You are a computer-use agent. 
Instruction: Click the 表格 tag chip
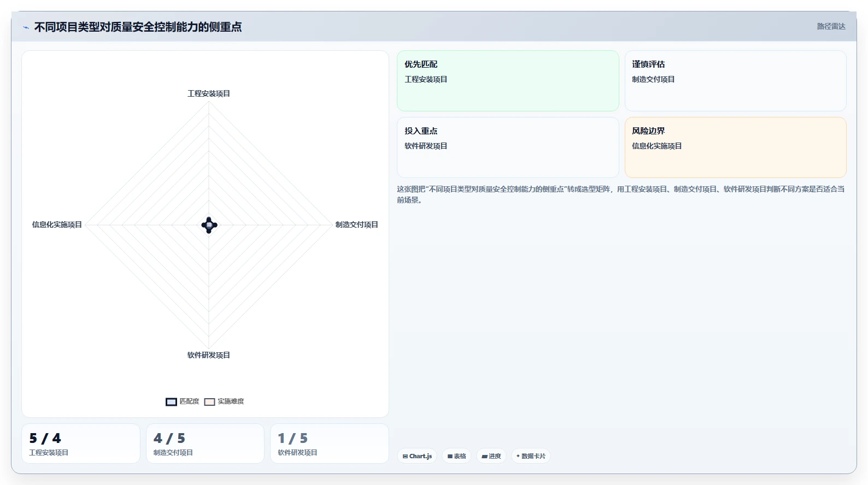[457, 456]
